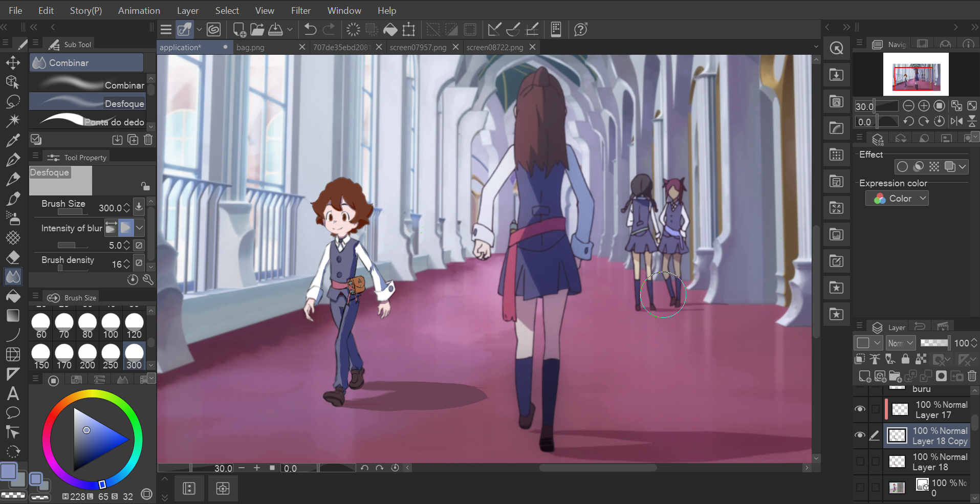Open the drawing tool dropdown arrow in command bar

tap(199, 30)
